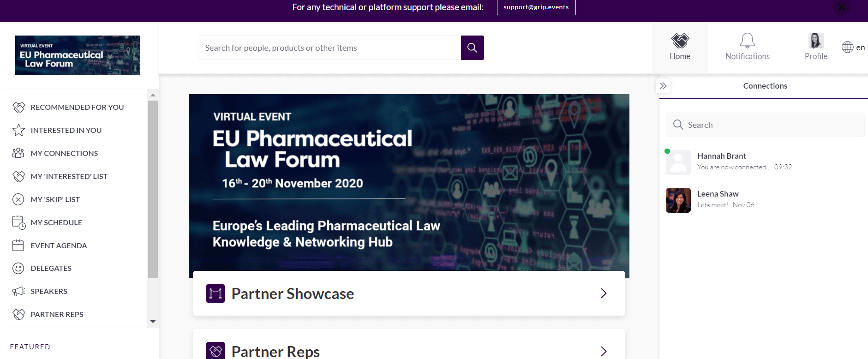The image size is (868, 359).
Task: Go to Home handshake icon
Action: coord(680,41)
